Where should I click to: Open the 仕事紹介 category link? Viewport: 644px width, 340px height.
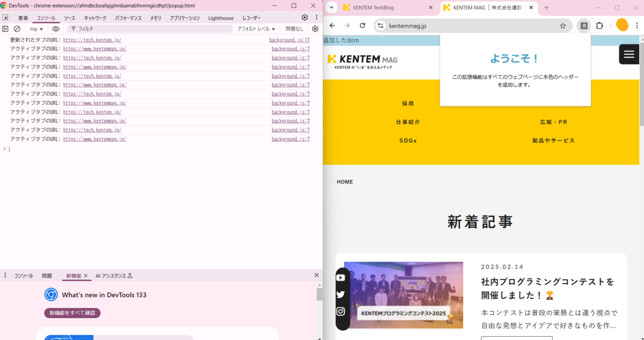click(x=408, y=122)
